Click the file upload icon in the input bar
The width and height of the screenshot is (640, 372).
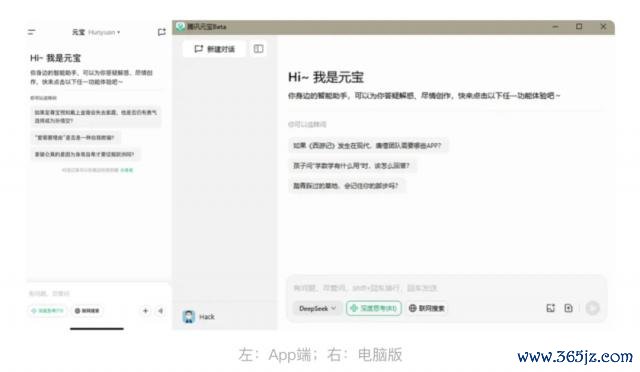click(569, 308)
